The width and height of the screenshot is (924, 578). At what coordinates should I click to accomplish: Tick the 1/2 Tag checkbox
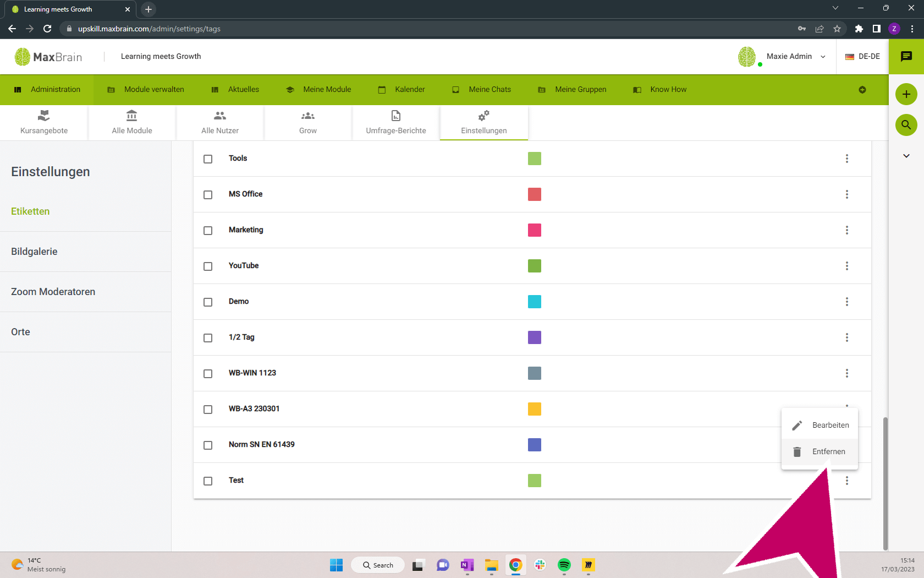(x=208, y=338)
